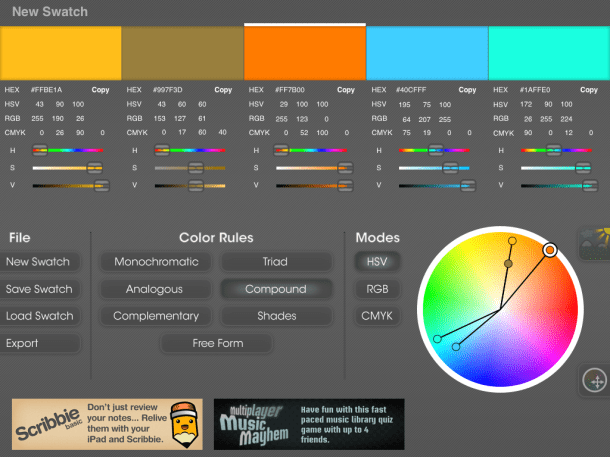Select the yellow #FFBE1A swatch

tap(61, 53)
